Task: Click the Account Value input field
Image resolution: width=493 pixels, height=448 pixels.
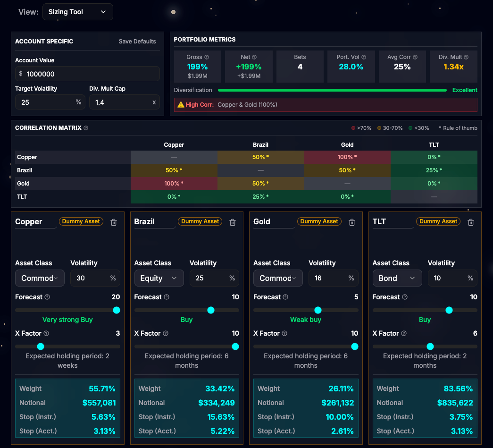Action: [x=87, y=74]
